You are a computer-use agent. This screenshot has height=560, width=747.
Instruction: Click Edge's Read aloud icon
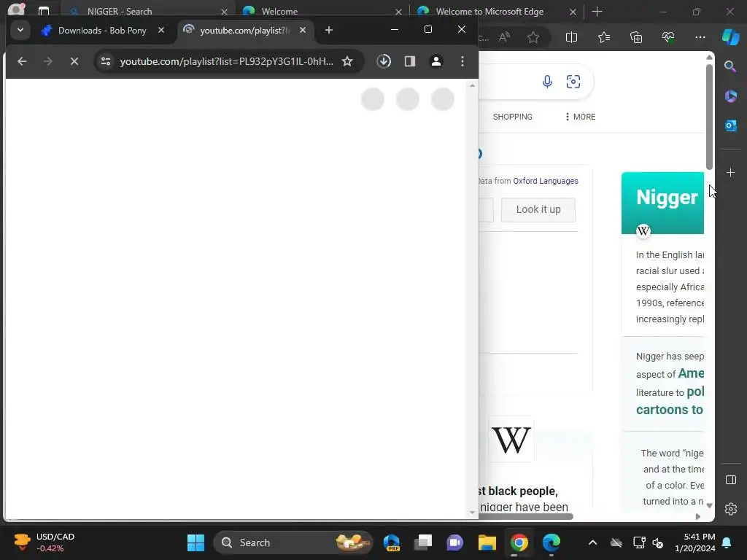click(505, 37)
